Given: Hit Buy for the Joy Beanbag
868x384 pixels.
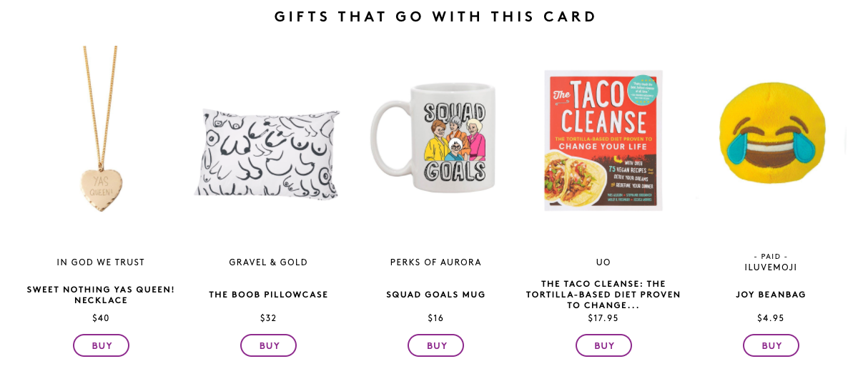Looking at the screenshot, I should coord(771,345).
